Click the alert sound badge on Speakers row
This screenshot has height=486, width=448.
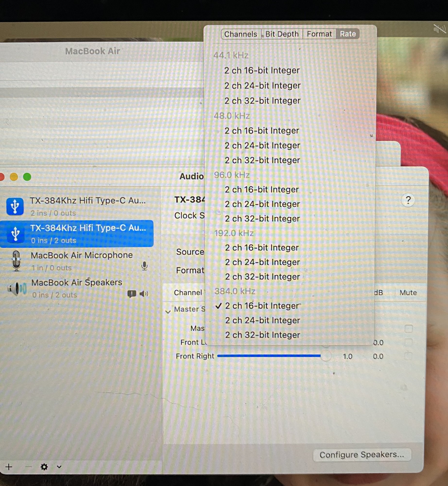132,294
